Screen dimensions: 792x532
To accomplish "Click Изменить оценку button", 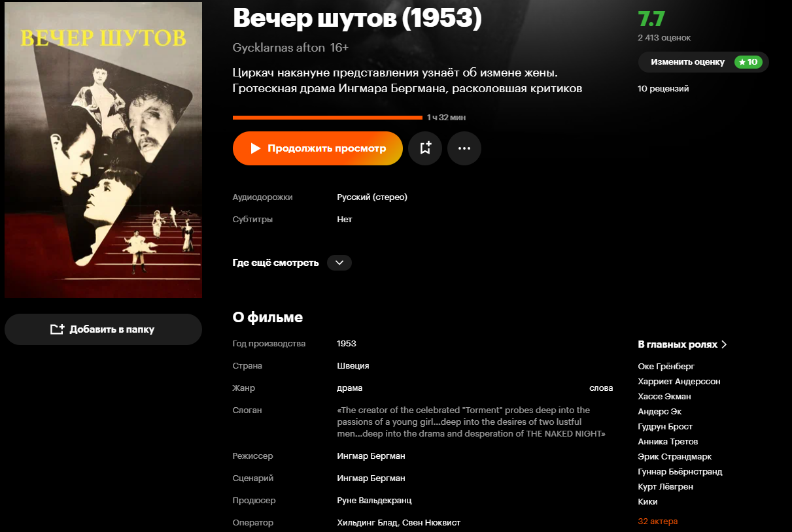I will click(704, 62).
